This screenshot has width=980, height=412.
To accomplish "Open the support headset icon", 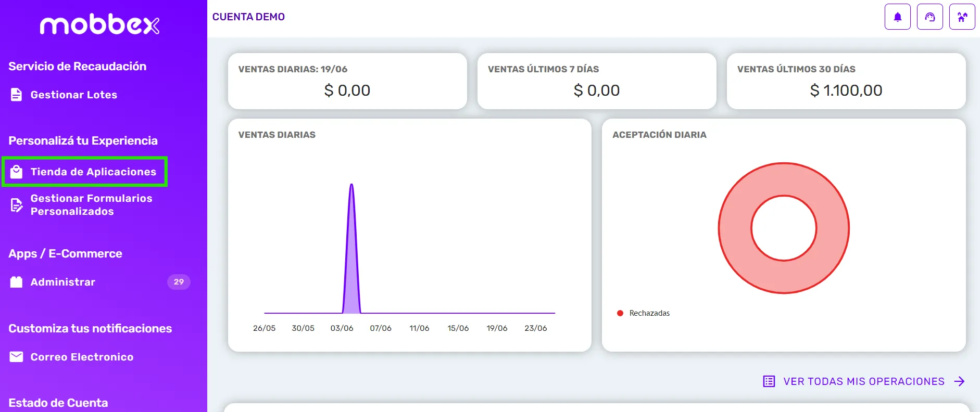I will click(x=929, y=17).
